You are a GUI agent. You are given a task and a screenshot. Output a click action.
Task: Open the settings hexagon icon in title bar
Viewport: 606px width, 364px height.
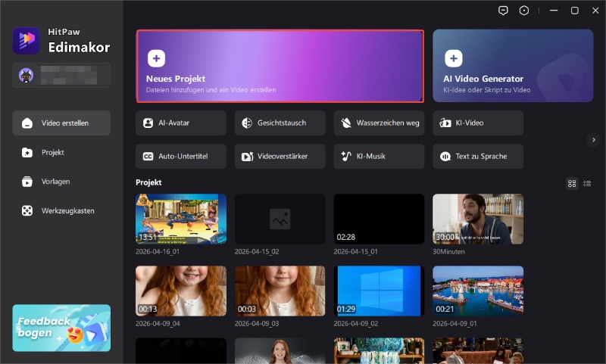[x=524, y=11]
